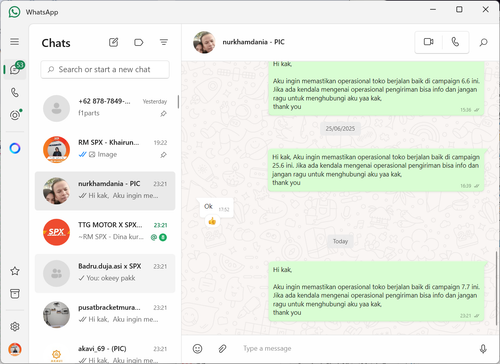Select the campaign 6.6 message bubble

pos(376,88)
